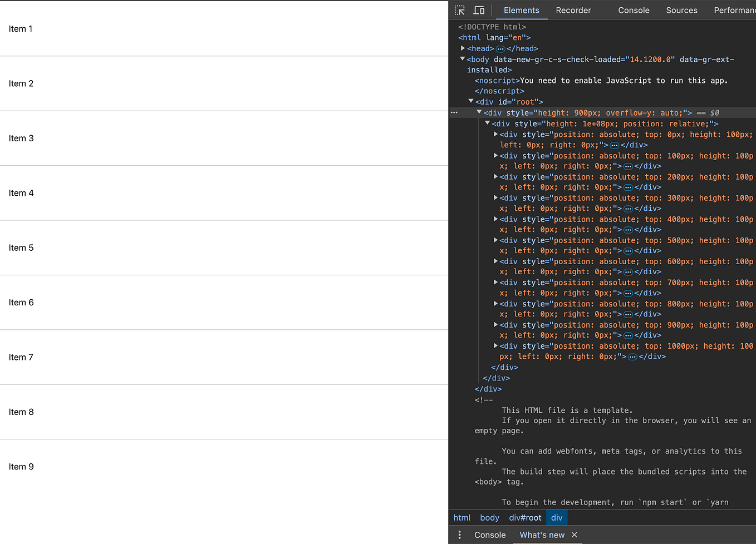Click the ellipsis inside the head element
Image resolution: width=756 pixels, height=544 pixels.
500,48
